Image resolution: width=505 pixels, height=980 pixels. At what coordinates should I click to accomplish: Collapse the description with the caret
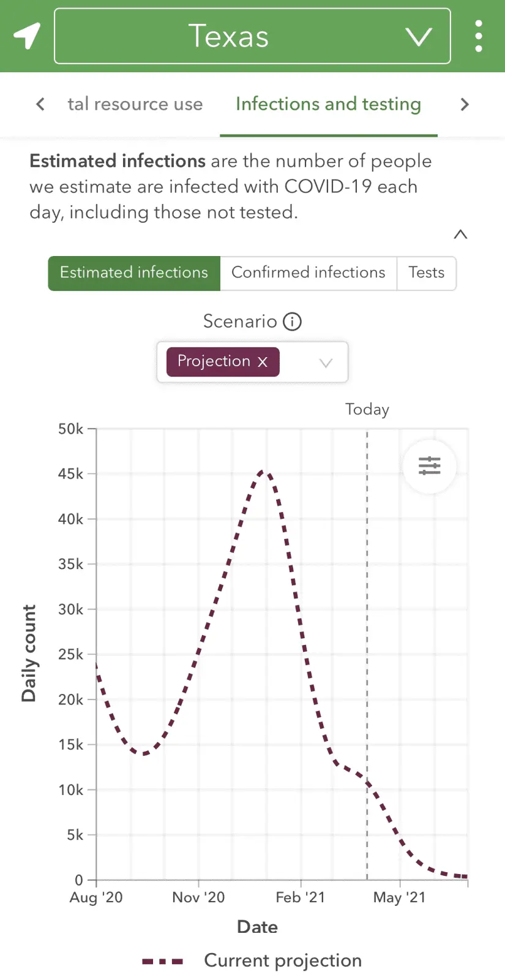pos(460,235)
